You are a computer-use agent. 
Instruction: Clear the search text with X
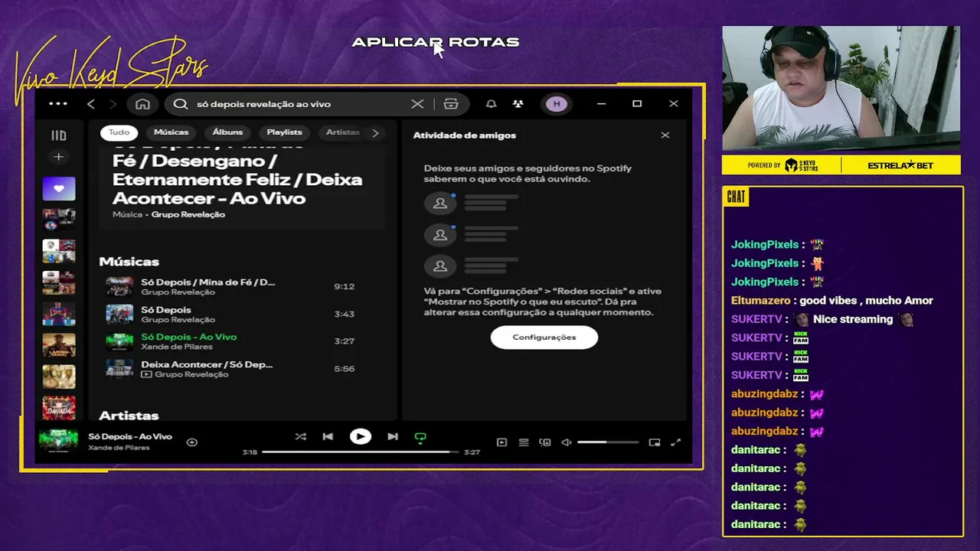pyautogui.click(x=417, y=104)
